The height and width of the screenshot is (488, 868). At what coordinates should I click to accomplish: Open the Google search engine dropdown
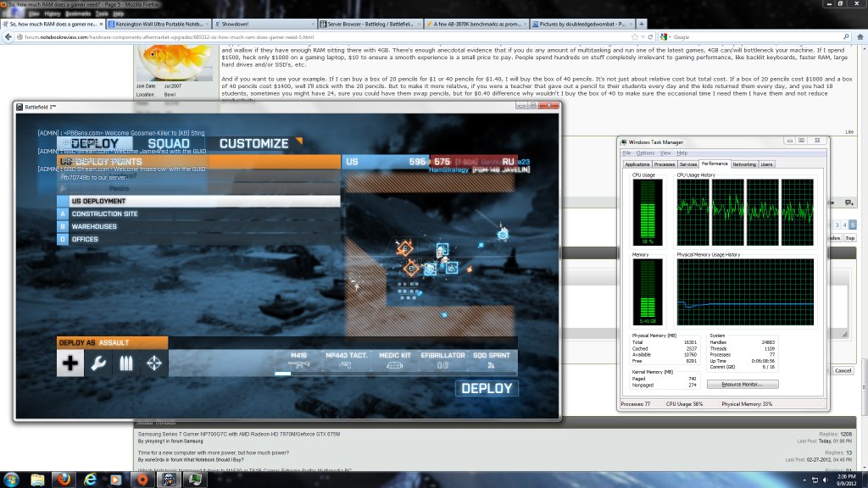[x=665, y=37]
